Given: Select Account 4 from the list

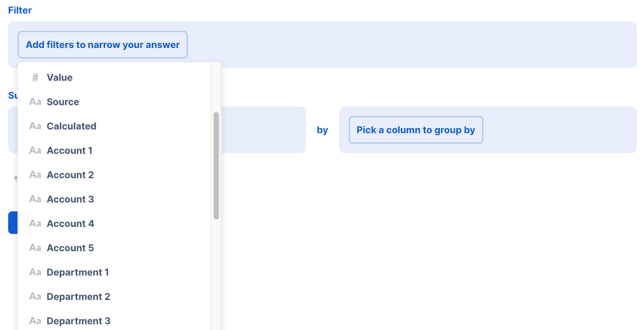Looking at the screenshot, I should pyautogui.click(x=70, y=223).
